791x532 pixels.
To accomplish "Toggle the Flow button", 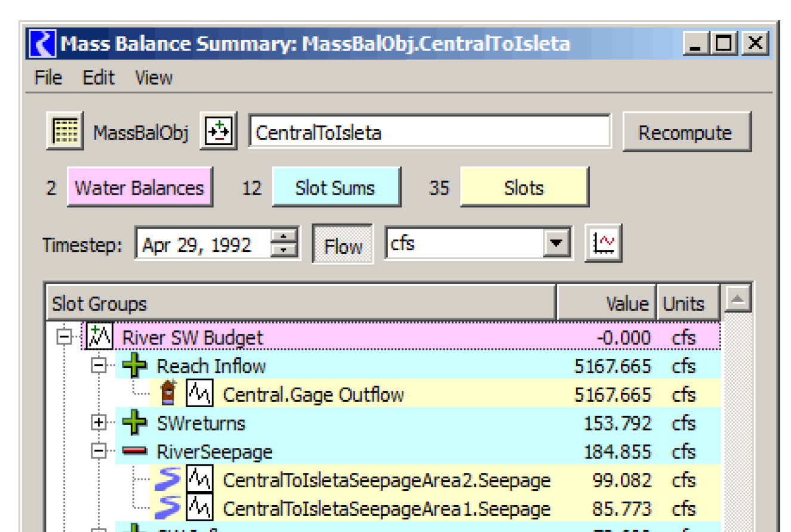I will (343, 245).
